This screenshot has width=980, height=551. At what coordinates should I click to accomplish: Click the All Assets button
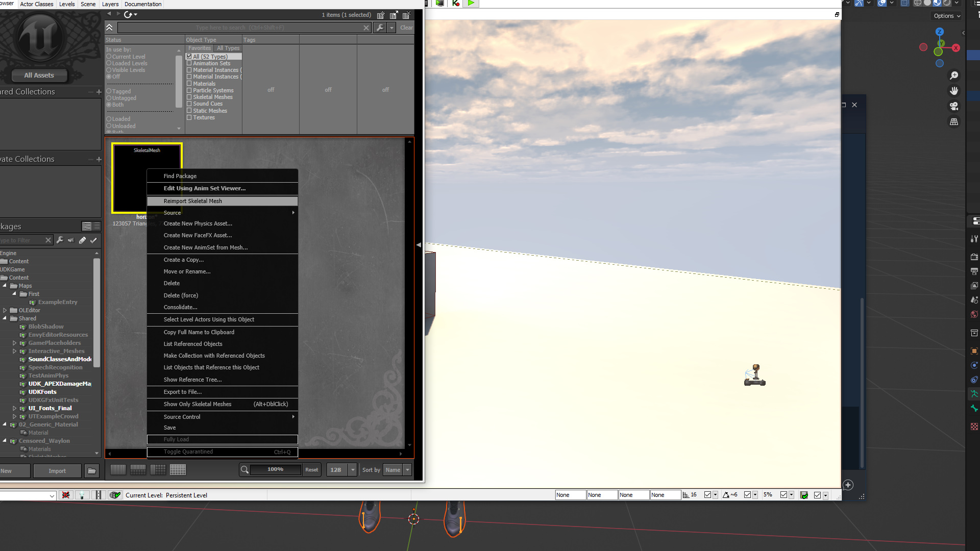click(x=39, y=75)
